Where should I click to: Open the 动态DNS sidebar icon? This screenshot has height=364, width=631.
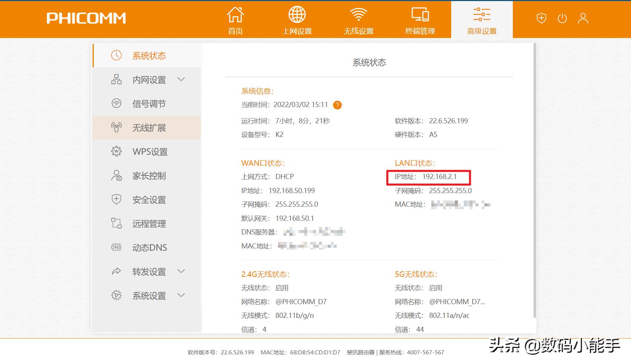[x=116, y=247]
